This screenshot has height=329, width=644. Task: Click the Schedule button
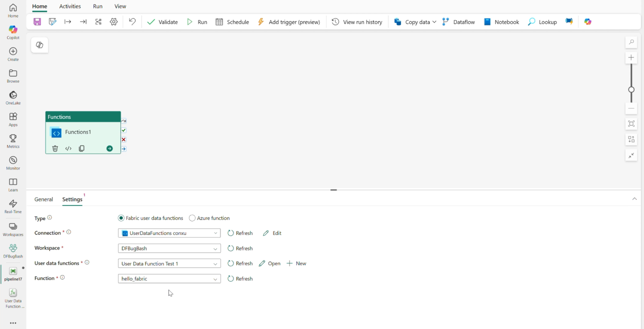click(x=232, y=22)
